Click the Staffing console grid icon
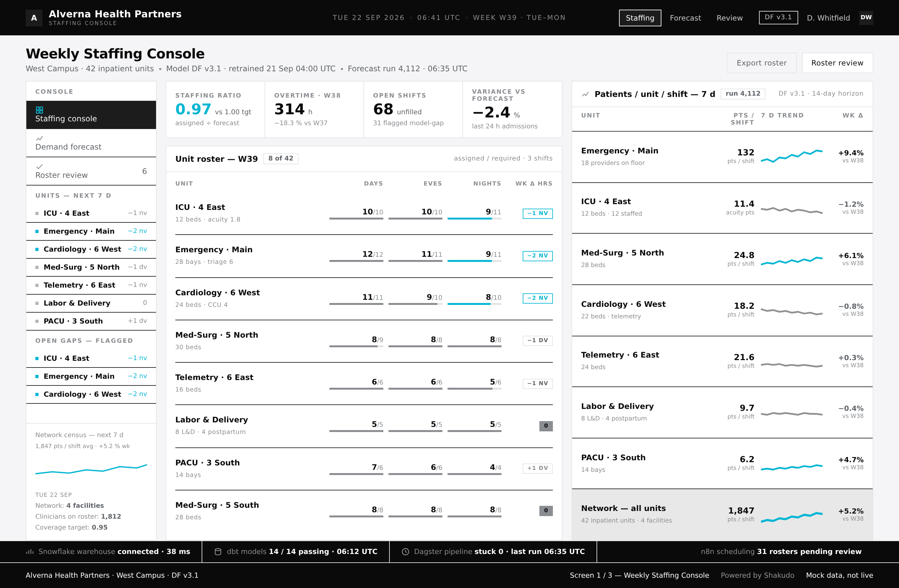The image size is (899, 588). click(39, 110)
